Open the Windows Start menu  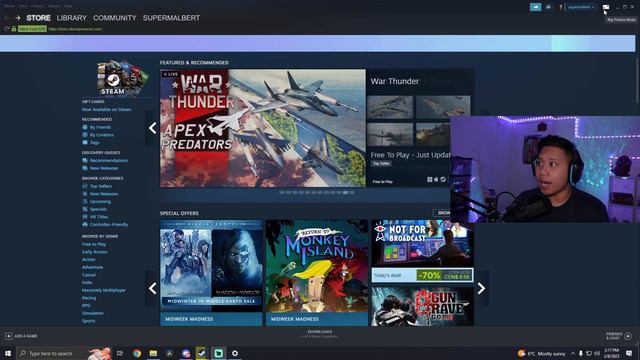coord(8,353)
